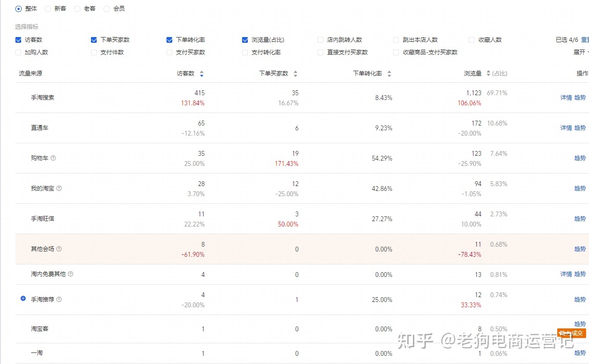The height and width of the screenshot is (364, 589).
Task: Open 趋势 for 一淘
Action: 580,353
